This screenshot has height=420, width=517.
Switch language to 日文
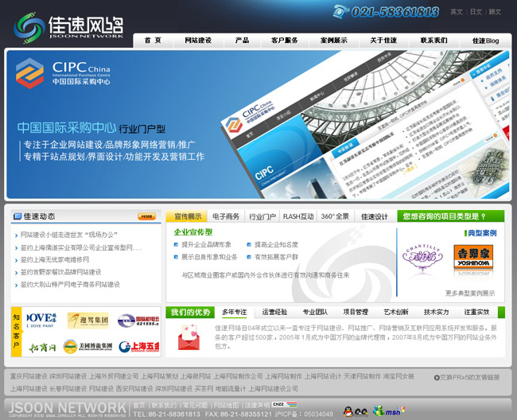click(476, 12)
